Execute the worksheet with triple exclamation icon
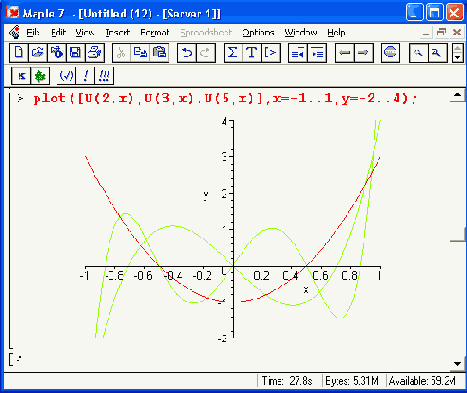The image size is (467, 393). (104, 76)
